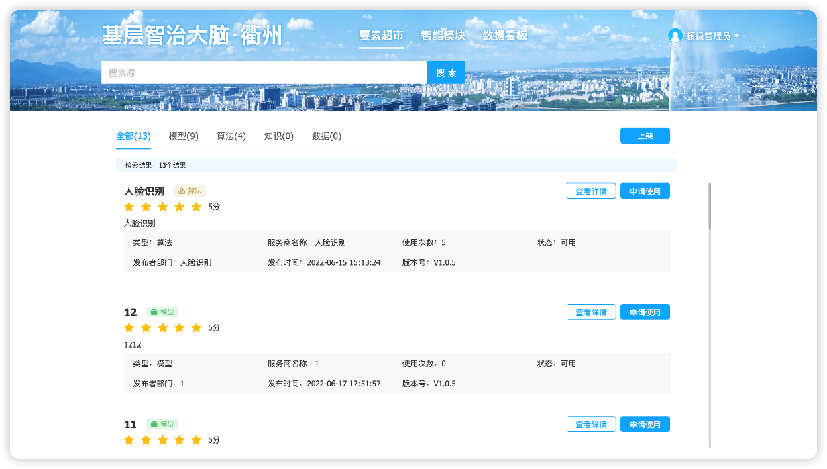Screen dimensions: 827x469
Task: Click the fifth star of item 12 rating
Action: pos(196,327)
